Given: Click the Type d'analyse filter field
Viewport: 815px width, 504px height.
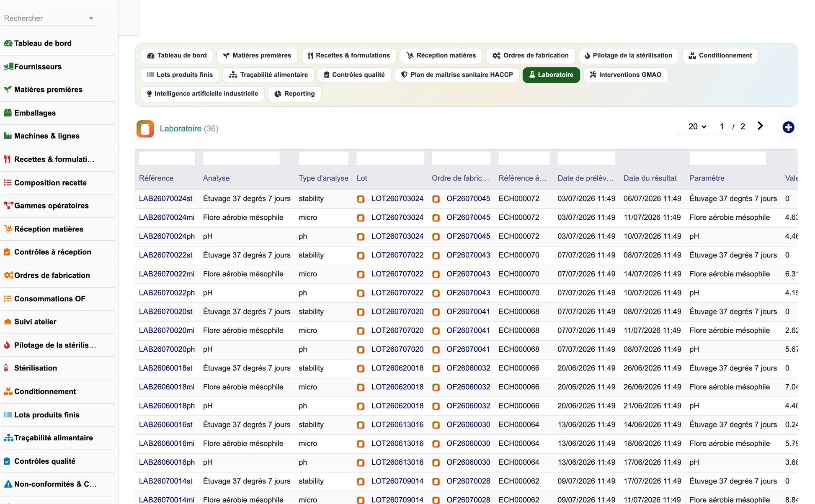Looking at the screenshot, I should [324, 159].
